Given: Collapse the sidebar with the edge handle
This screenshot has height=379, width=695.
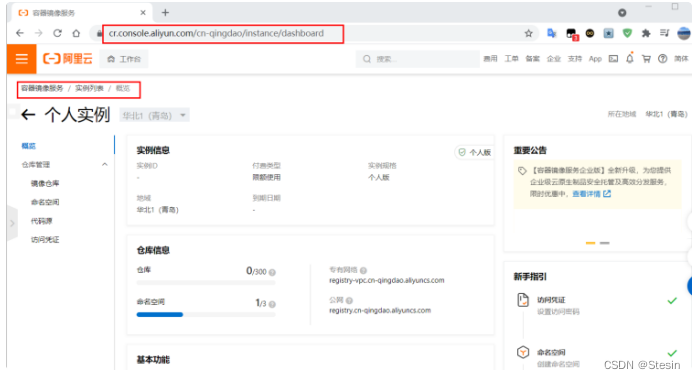Looking at the screenshot, I should 12,223.
